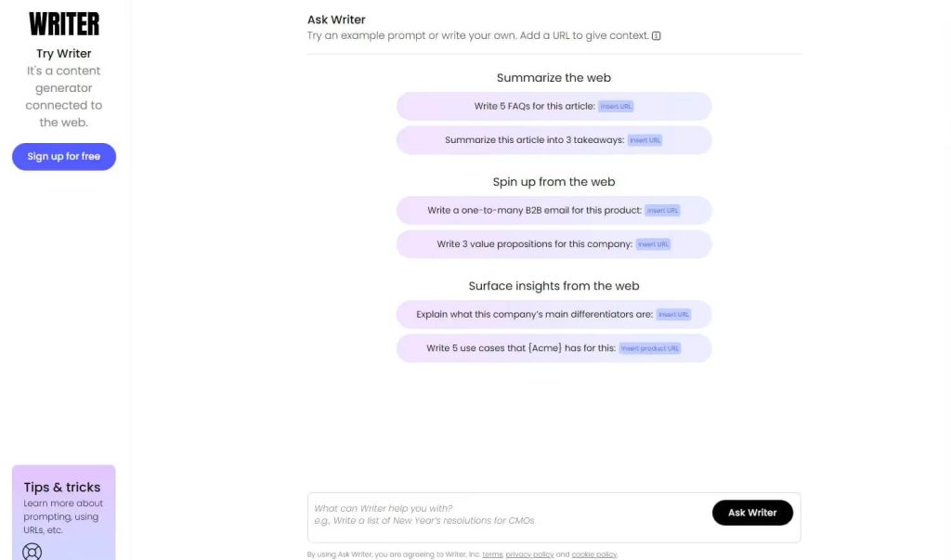Open the cookie policy link

[593, 553]
